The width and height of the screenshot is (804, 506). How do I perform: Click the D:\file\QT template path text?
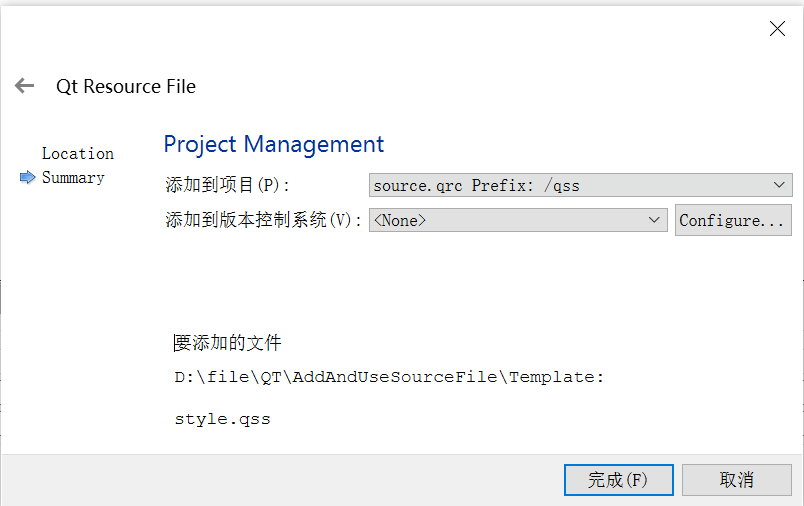(x=389, y=377)
